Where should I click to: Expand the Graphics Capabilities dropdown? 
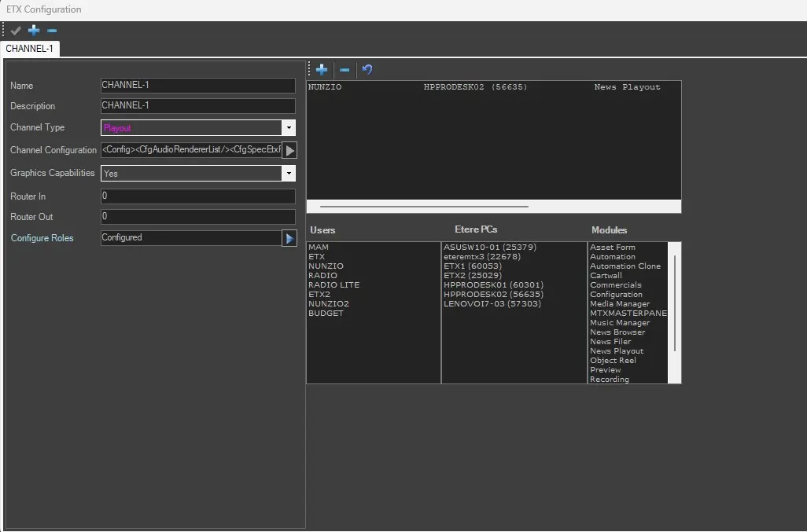click(289, 174)
